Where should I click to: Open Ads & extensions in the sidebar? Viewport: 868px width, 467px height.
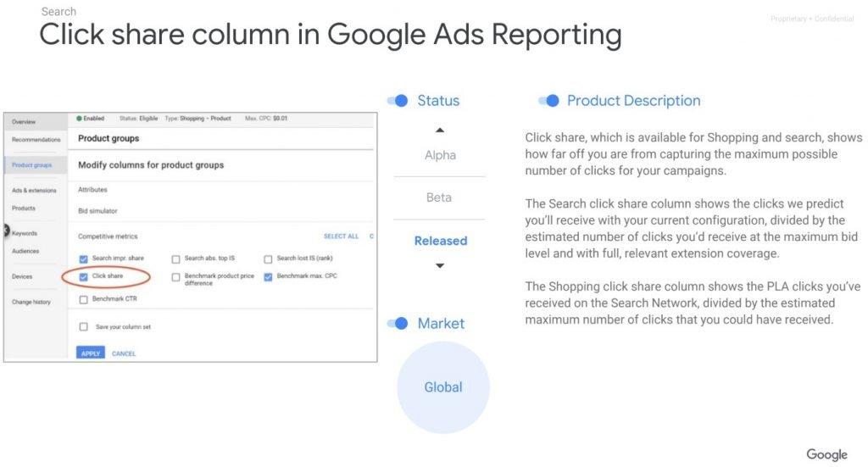pyautogui.click(x=34, y=191)
